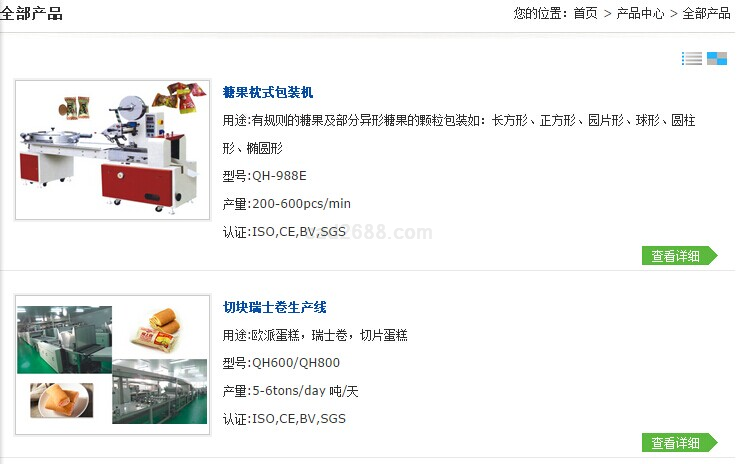Select 全部产品 in the breadcrumb
The width and height of the screenshot is (737, 464).
[706, 14]
